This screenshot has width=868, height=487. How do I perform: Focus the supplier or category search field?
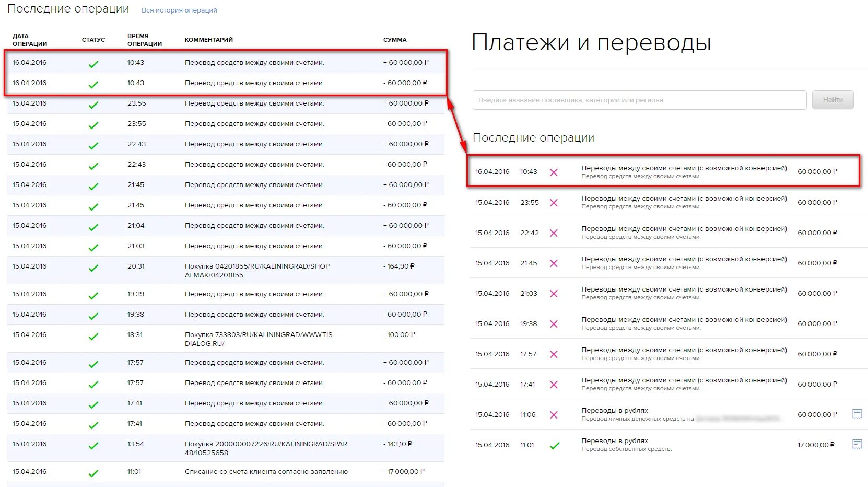tap(639, 100)
